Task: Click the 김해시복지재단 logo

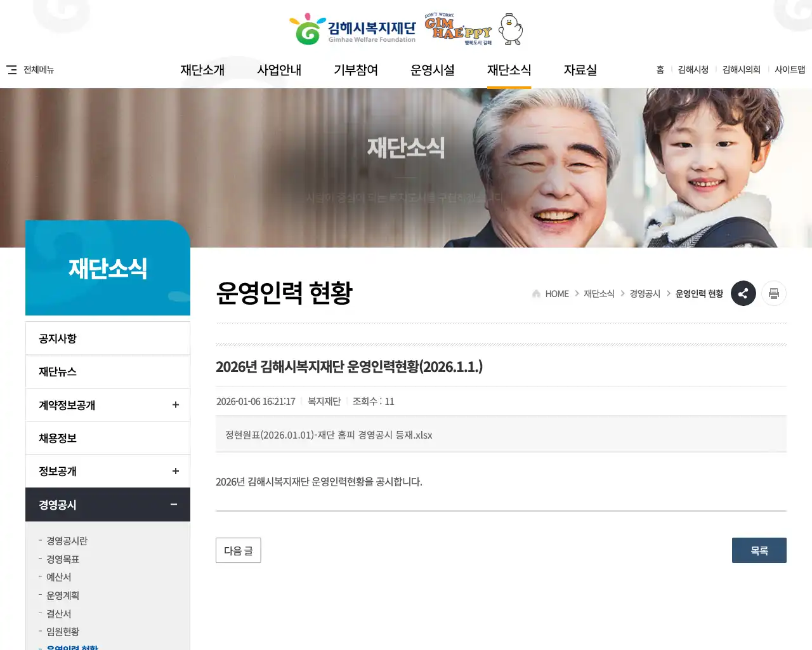Action: click(x=353, y=30)
